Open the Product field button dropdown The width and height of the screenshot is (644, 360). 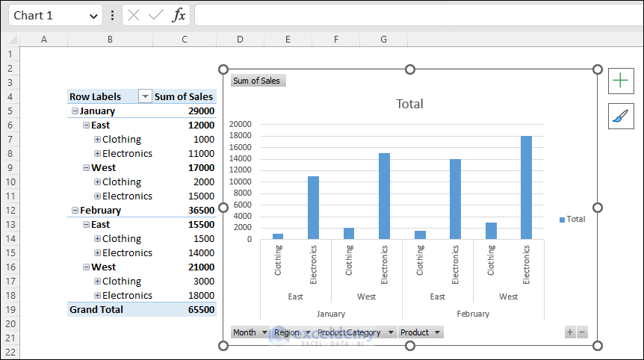click(437, 332)
